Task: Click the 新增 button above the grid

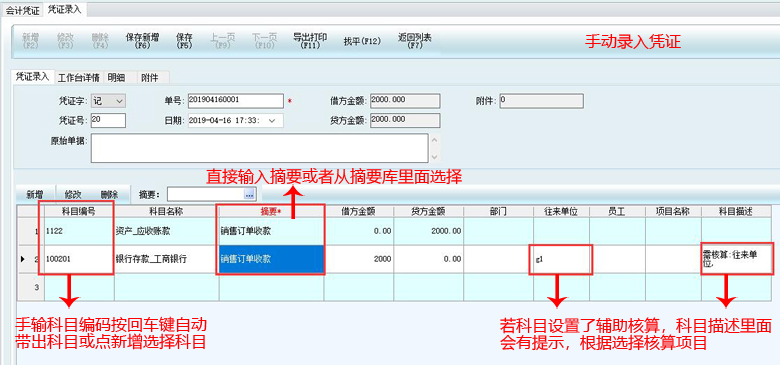Action: click(x=34, y=194)
